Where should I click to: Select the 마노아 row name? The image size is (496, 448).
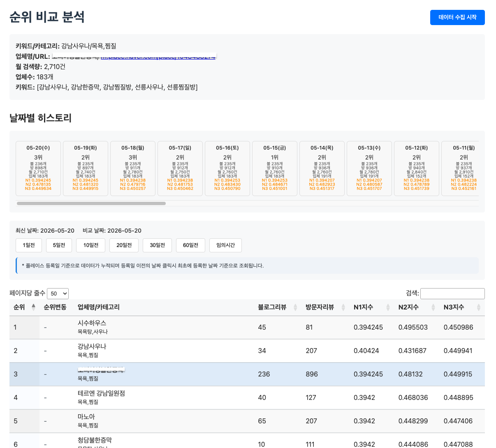click(86, 417)
